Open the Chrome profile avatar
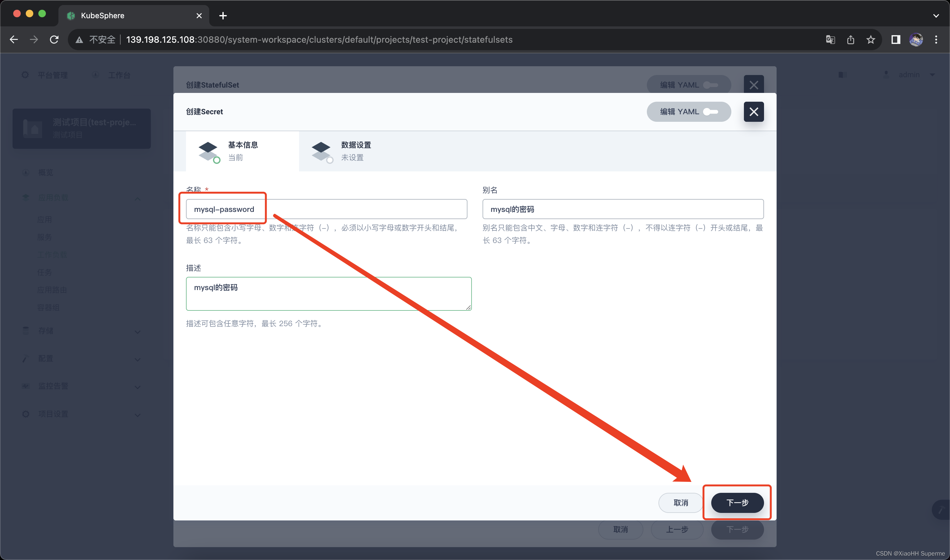 click(x=916, y=40)
